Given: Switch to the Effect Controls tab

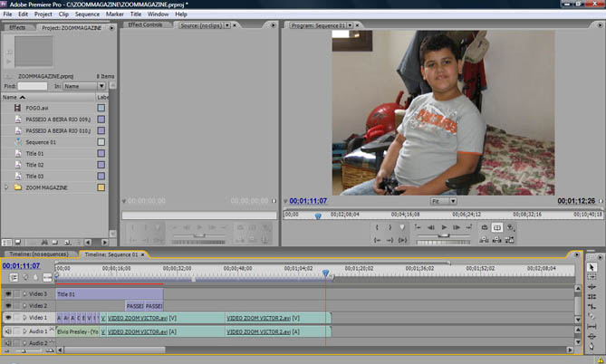Looking at the screenshot, I should point(145,25).
